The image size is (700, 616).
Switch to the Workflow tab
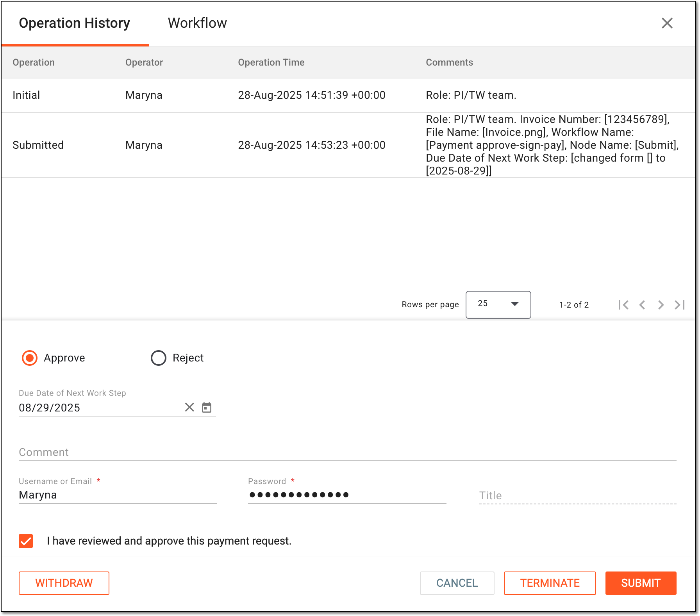tap(197, 23)
